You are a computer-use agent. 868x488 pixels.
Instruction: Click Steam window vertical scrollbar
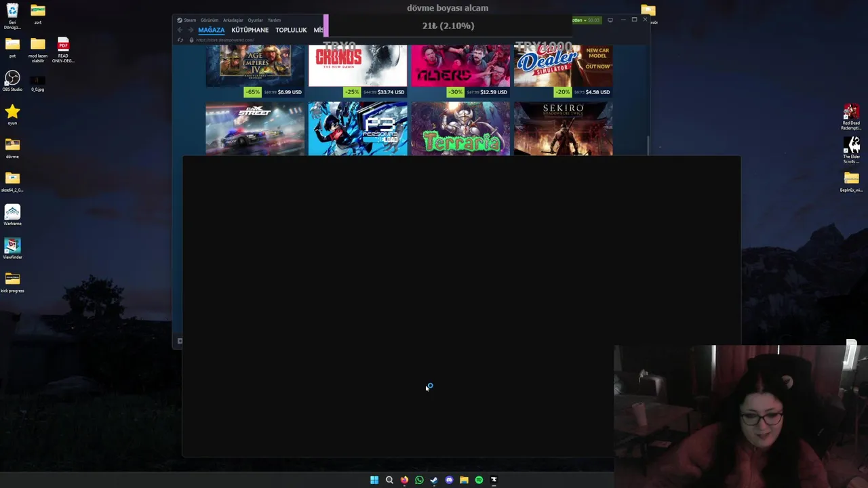648,144
